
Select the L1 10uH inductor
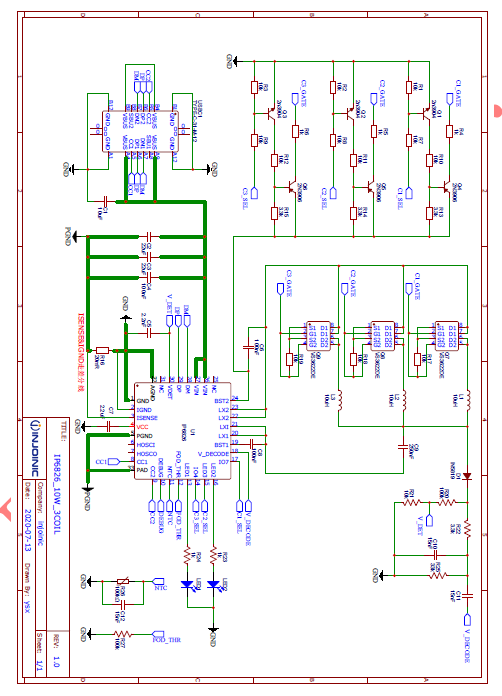coord(467,400)
